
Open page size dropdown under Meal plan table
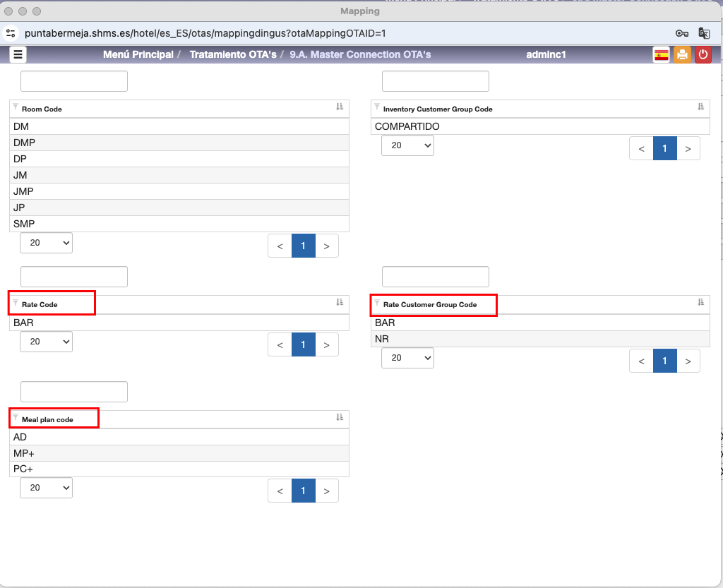(x=46, y=488)
